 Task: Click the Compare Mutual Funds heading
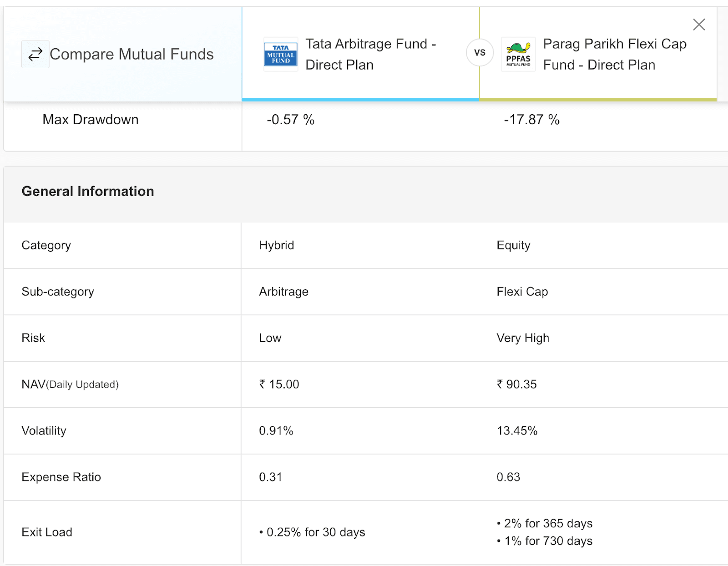coord(131,55)
